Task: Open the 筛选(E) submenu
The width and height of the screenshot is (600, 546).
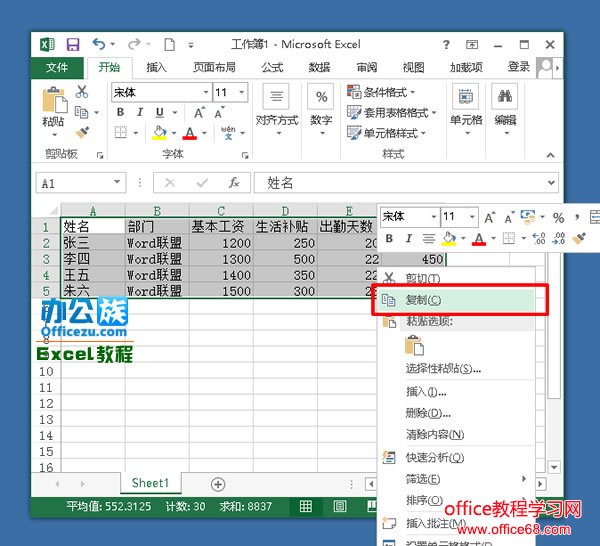Action: coord(456,479)
